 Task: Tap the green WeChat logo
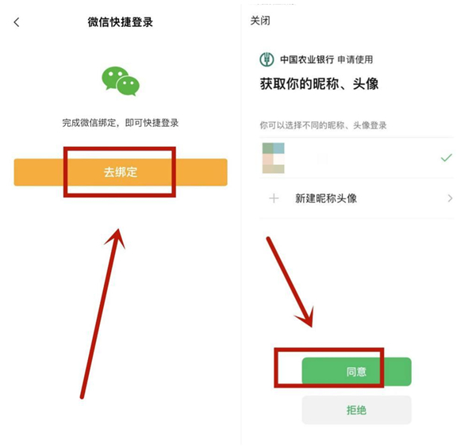(x=121, y=81)
